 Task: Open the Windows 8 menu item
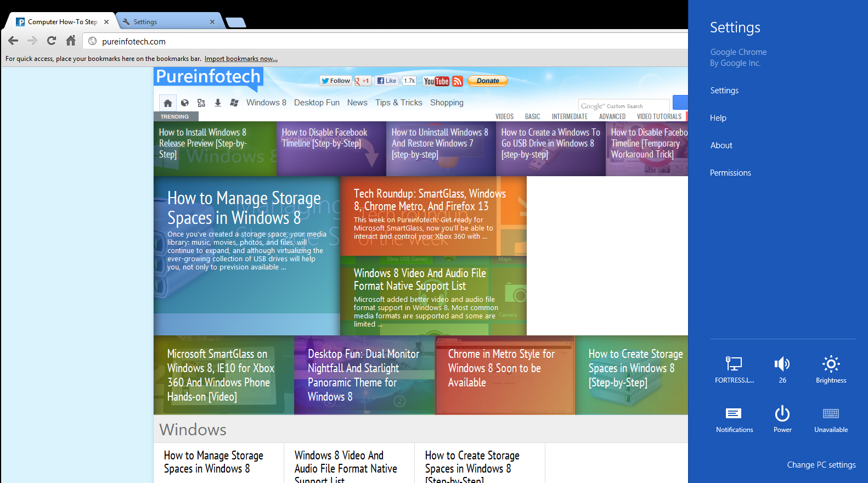266,103
